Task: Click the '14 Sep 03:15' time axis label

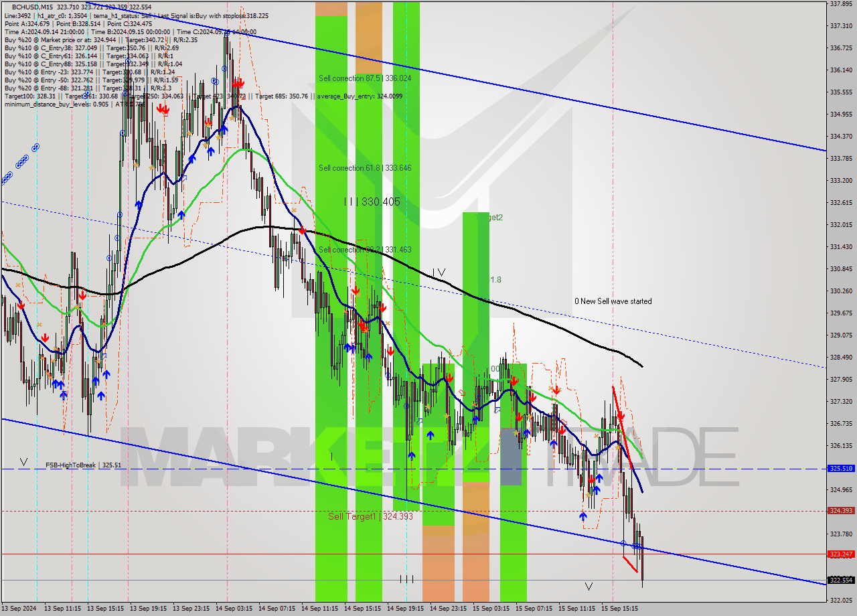Action: click(x=234, y=609)
